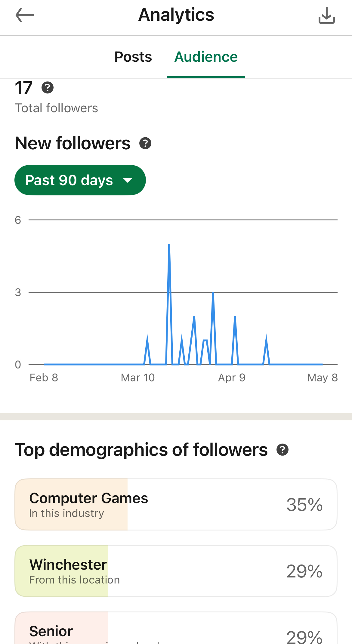This screenshot has height=644, width=352.
Task: Tap the 29% value for Winchester
Action: [x=304, y=571]
